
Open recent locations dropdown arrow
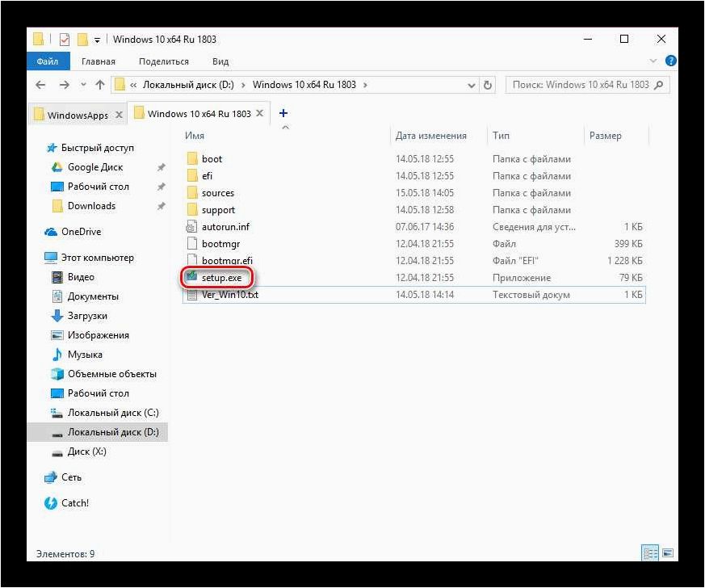click(83, 85)
